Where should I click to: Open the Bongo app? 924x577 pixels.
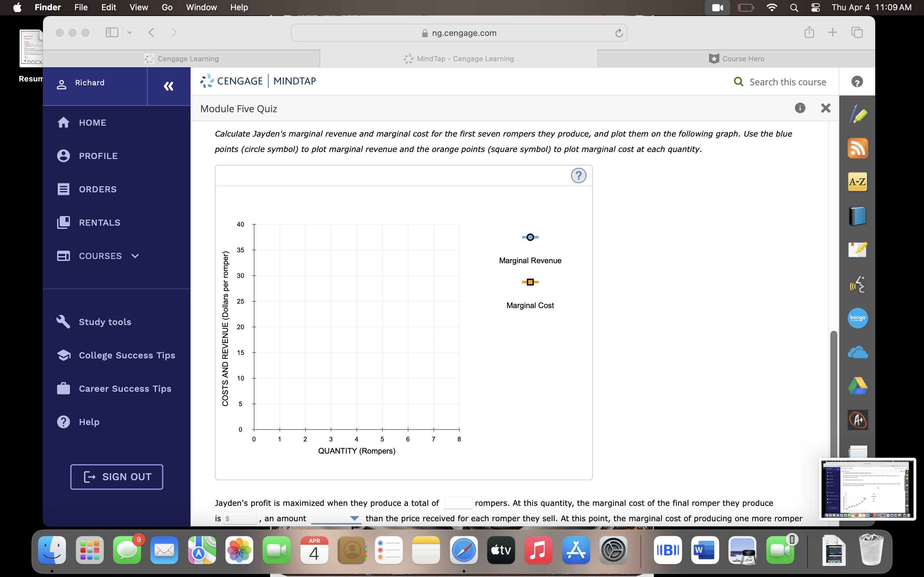pyautogui.click(x=857, y=318)
